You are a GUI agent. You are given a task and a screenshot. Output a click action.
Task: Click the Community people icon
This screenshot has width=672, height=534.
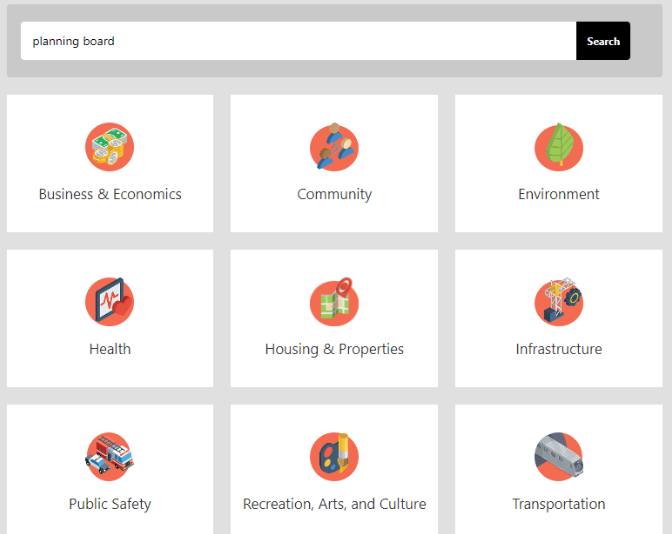(334, 147)
